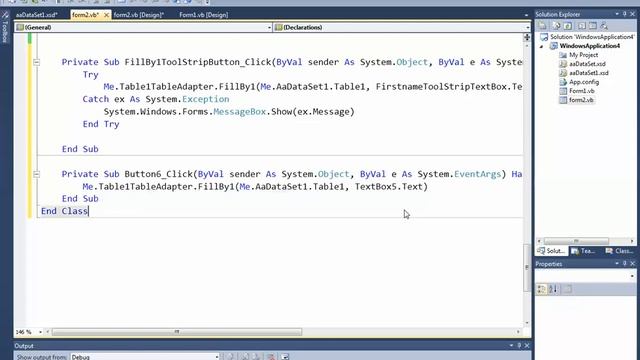
Task: Click the editor vertical scrollbar thumb
Action: (527, 267)
